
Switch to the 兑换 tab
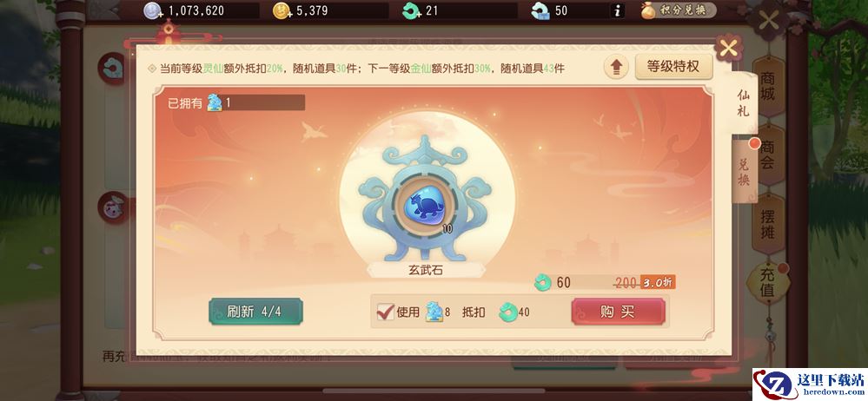(744, 172)
